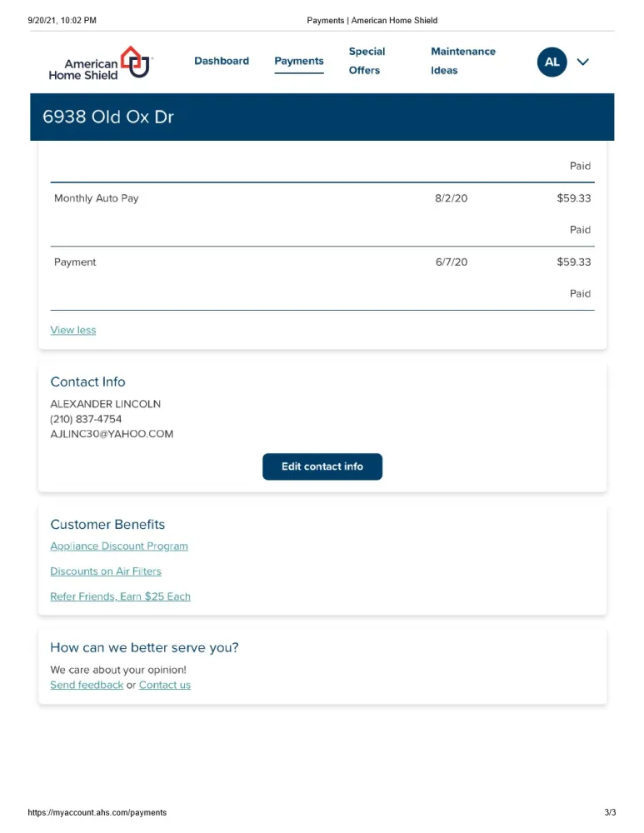Click the myaccount.ahs.com/payments URL footer
Image resolution: width=644 pixels, height=833 pixels.
97,812
